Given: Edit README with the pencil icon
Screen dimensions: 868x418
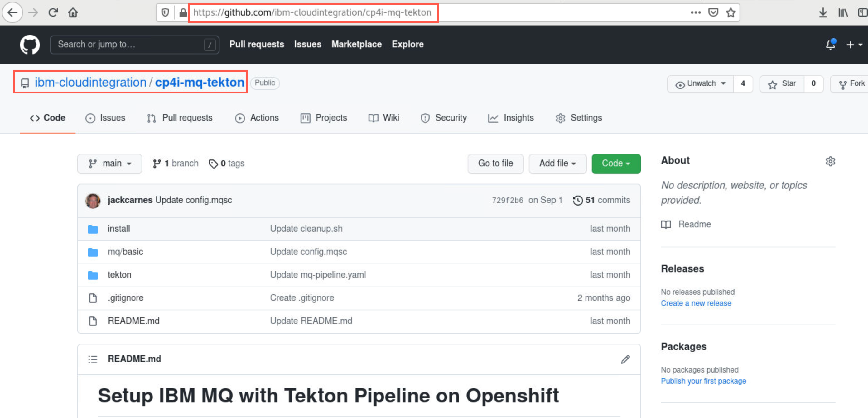Looking at the screenshot, I should pyautogui.click(x=625, y=359).
